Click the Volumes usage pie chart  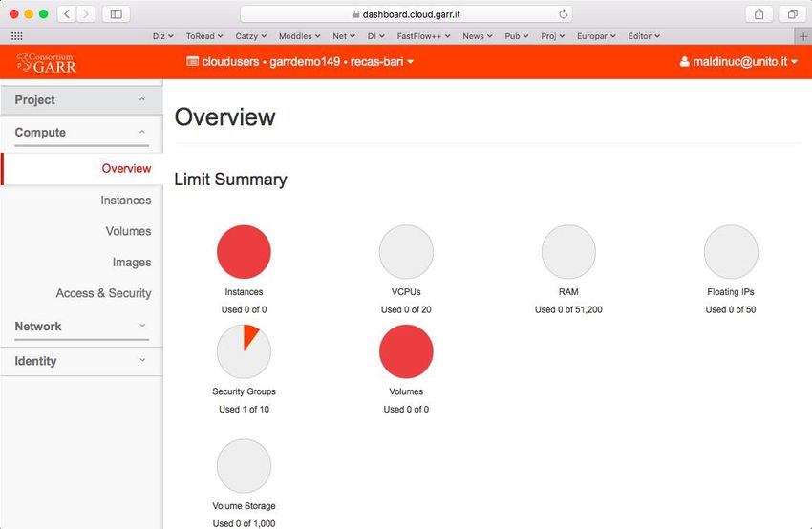(406, 351)
